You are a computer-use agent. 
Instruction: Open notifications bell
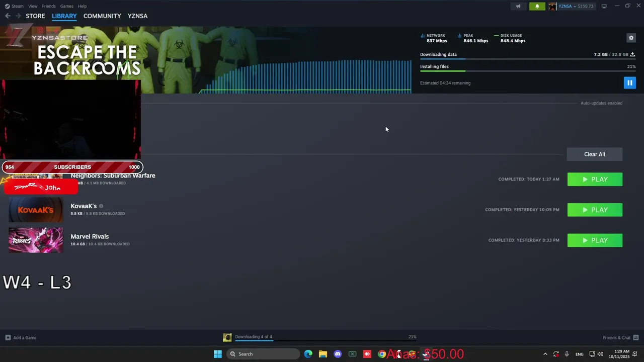click(537, 6)
